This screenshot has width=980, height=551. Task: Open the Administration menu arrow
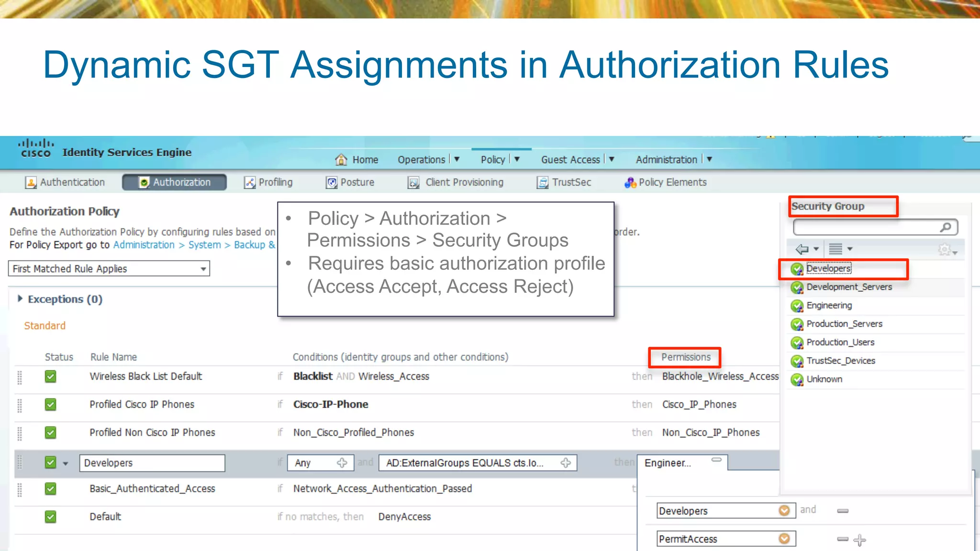[x=709, y=159]
